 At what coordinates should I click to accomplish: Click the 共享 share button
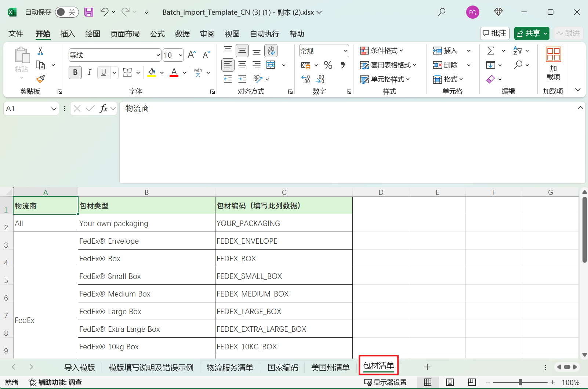(531, 33)
